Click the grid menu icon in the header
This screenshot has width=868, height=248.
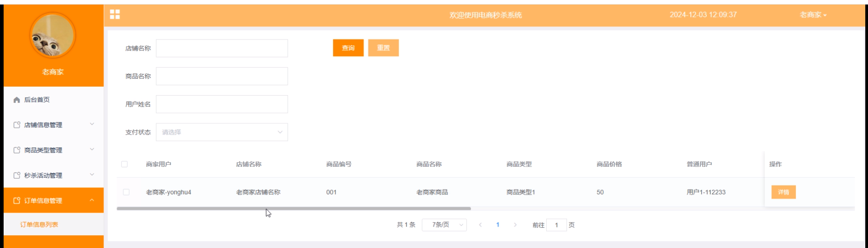(x=115, y=15)
